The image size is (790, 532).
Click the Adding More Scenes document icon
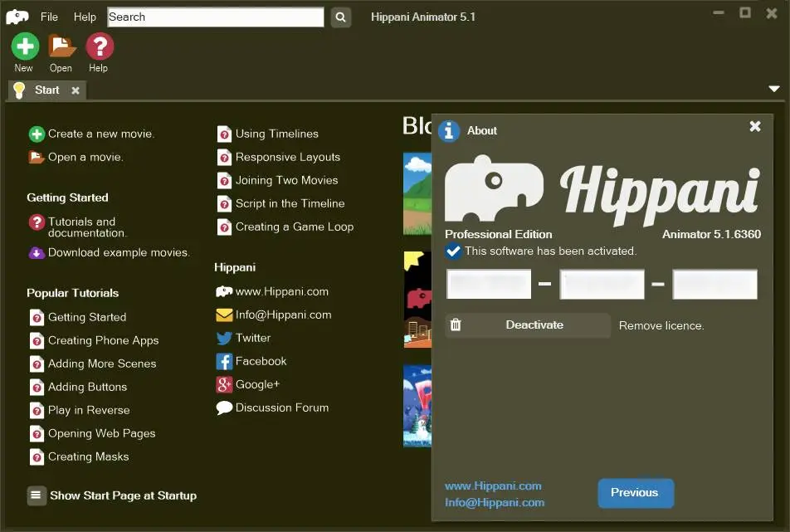pos(37,364)
